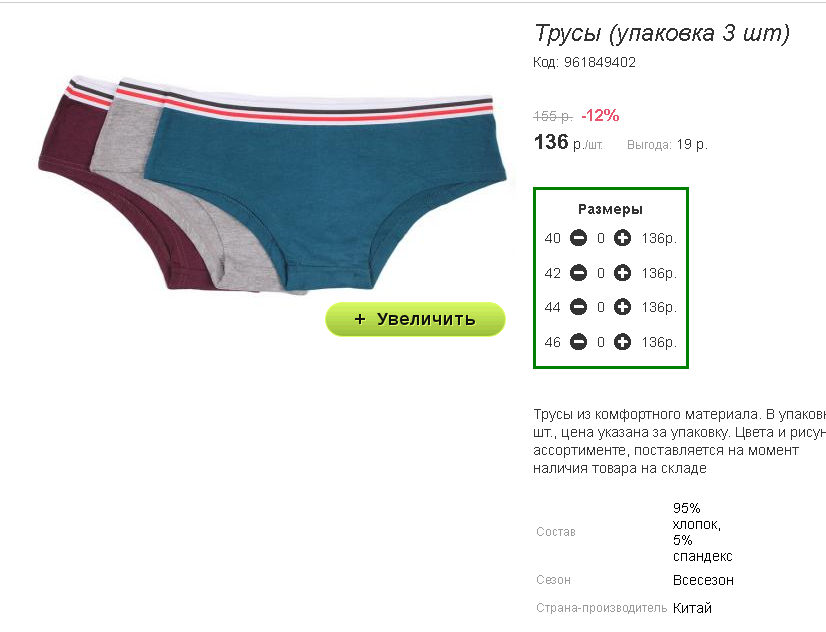This screenshot has width=826, height=632.
Task: Click the quantity value for size 42
Action: [601, 273]
